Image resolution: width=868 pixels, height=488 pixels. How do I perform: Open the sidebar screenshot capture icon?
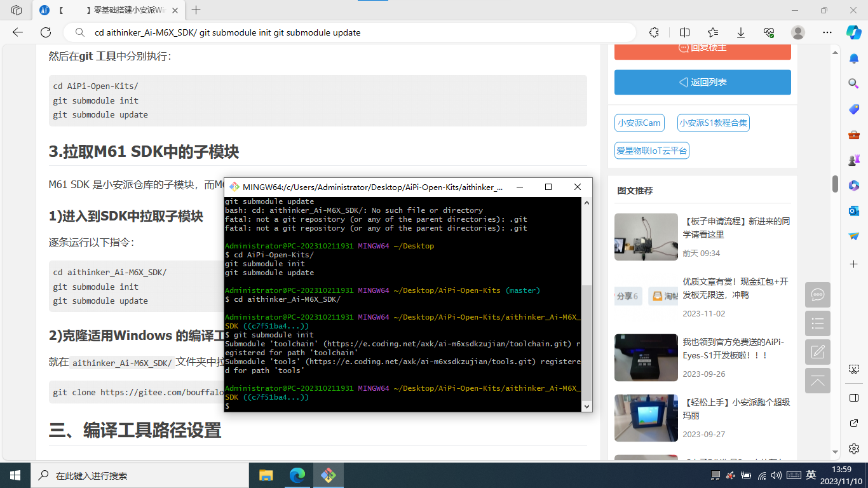(854, 369)
